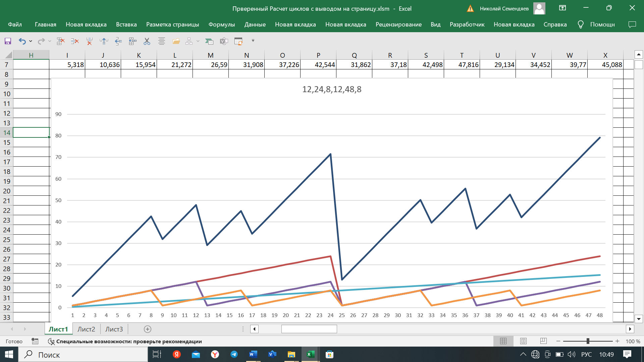Click the Word taskbar icon
This screenshot has width=644, height=362.
253,354
